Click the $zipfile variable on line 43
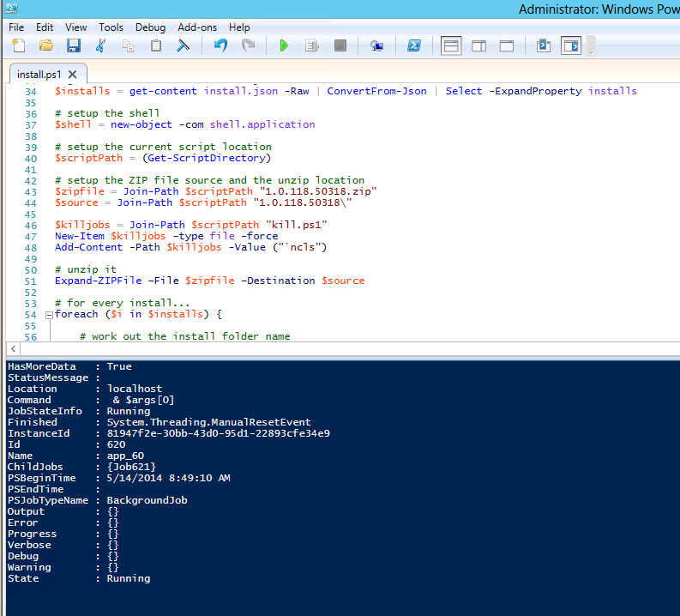The height and width of the screenshot is (616, 680). coord(80,191)
